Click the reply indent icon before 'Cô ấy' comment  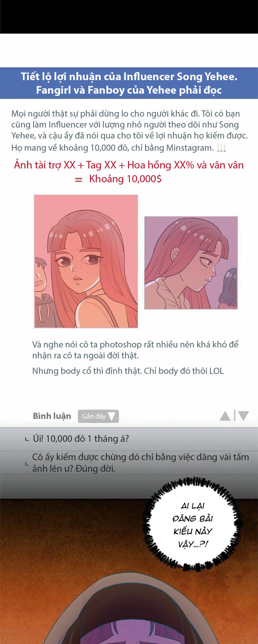(27, 464)
